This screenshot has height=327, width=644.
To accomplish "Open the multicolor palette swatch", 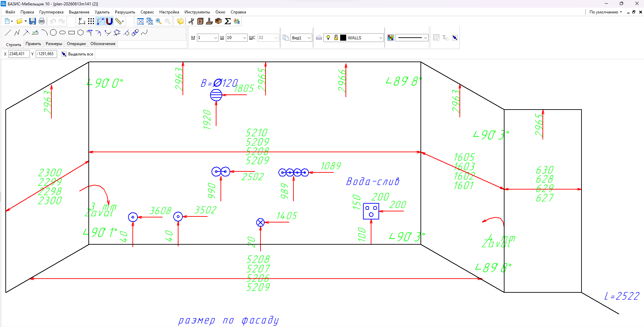I will tap(391, 38).
